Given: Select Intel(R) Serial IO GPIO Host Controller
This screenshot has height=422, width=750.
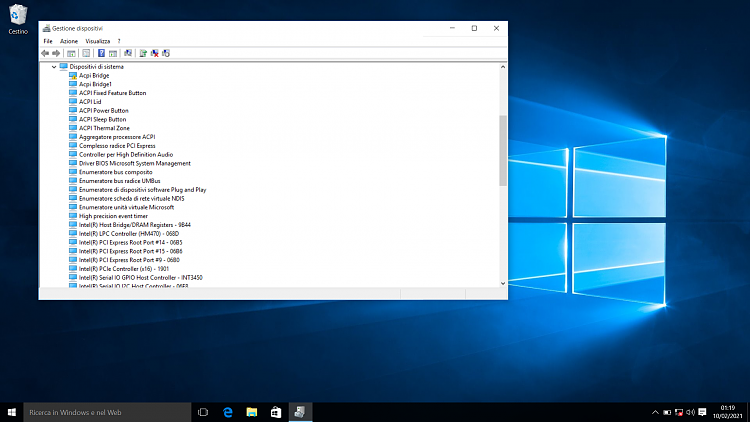Looking at the screenshot, I should (x=141, y=278).
